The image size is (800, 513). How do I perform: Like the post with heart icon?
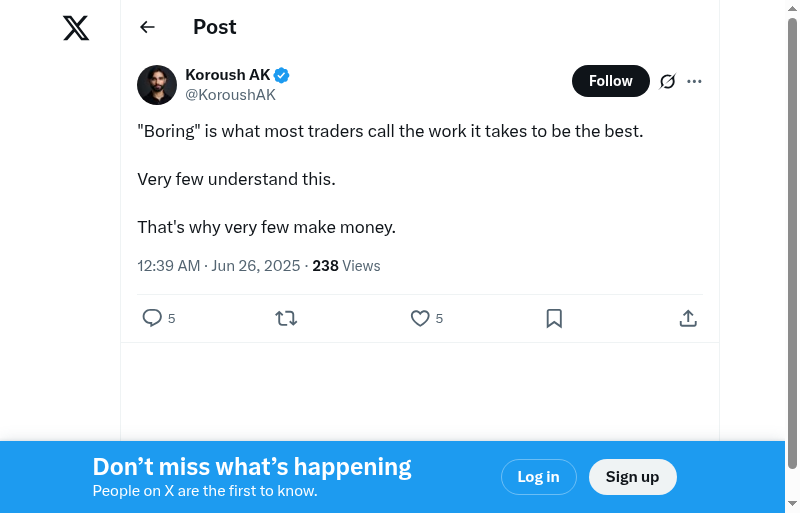click(420, 318)
